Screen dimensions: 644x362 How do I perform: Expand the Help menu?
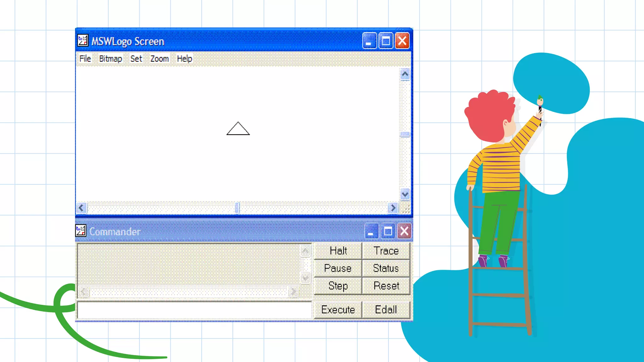[184, 59]
